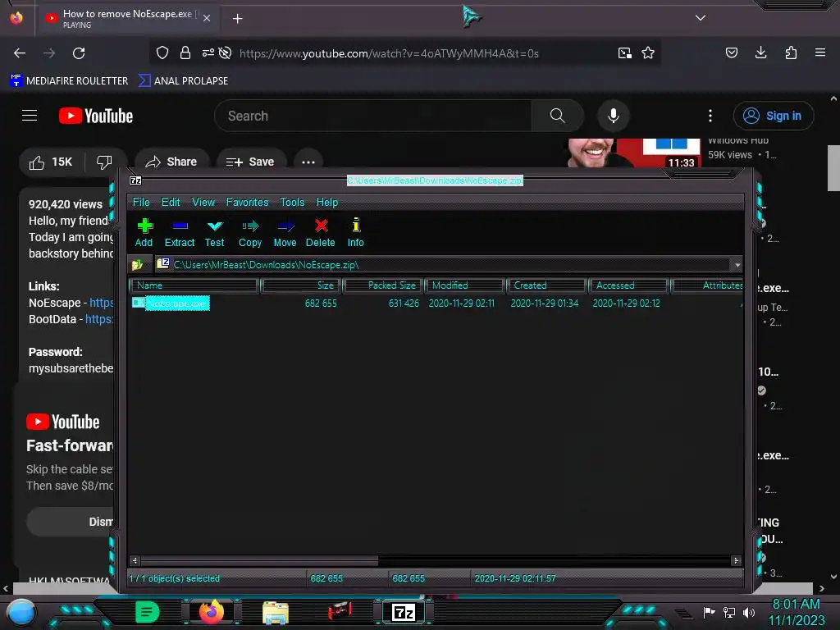Run Test on the archive in 7-Zip

click(x=214, y=232)
